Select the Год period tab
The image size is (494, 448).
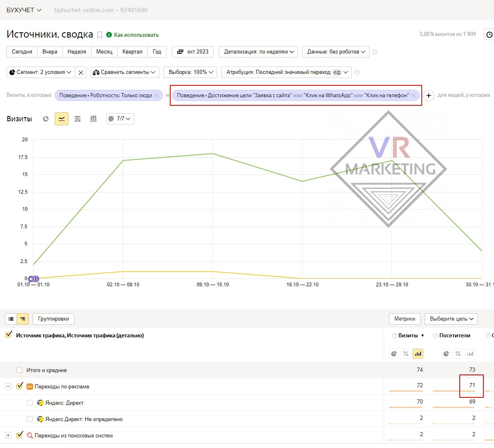(157, 52)
